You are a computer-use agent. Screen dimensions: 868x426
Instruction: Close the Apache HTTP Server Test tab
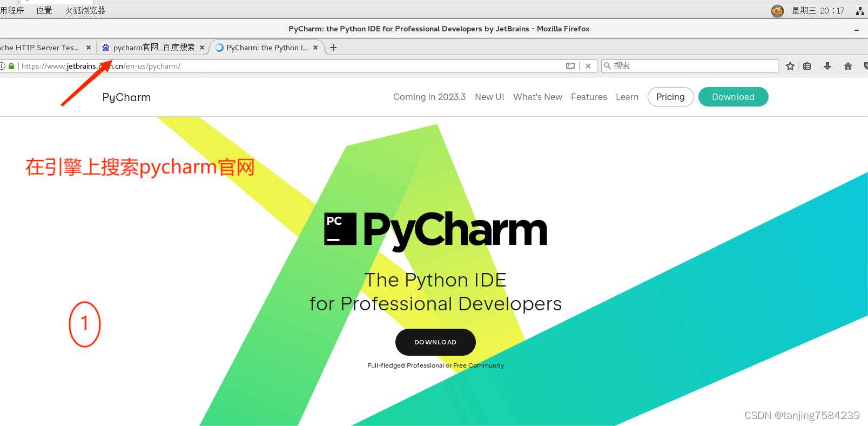tap(89, 48)
